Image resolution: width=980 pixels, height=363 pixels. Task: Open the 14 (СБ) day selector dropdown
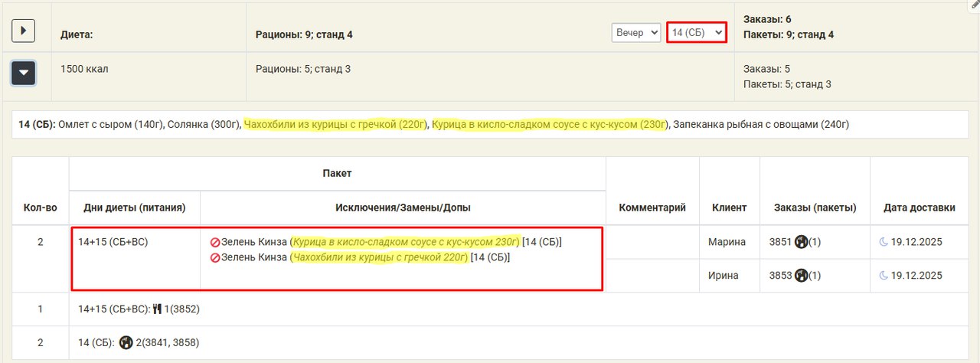pyautogui.click(x=696, y=33)
